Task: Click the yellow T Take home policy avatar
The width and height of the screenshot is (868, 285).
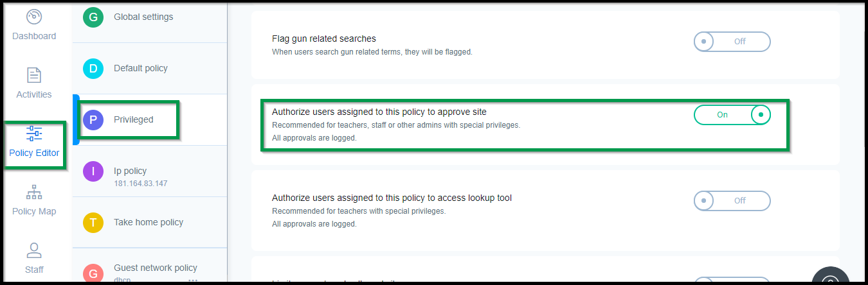Action: point(93,223)
